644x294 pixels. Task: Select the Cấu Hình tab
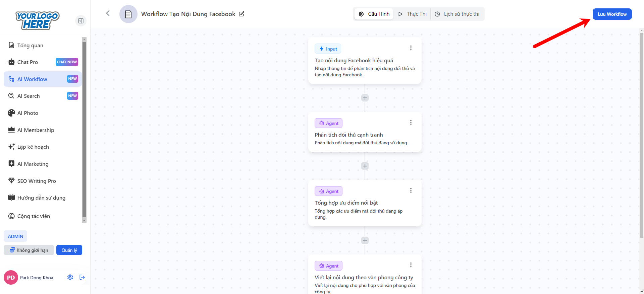point(374,14)
